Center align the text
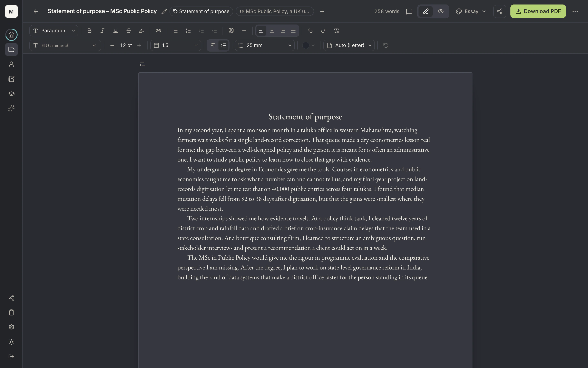The image size is (588, 368). (272, 31)
